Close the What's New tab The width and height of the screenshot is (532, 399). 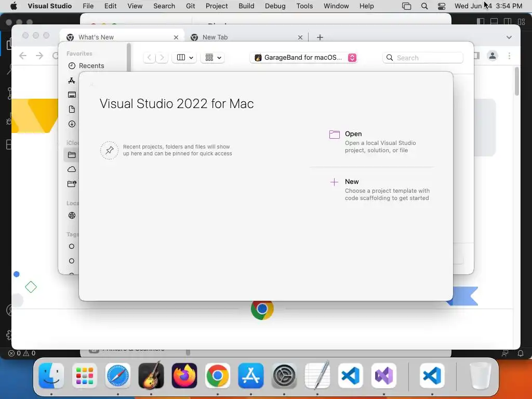(176, 37)
